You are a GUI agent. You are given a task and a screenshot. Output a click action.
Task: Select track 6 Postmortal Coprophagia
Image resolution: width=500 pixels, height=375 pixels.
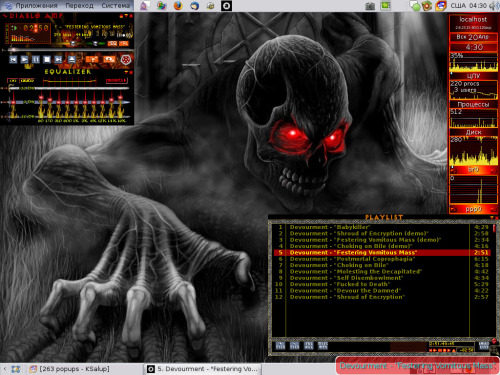point(382,259)
